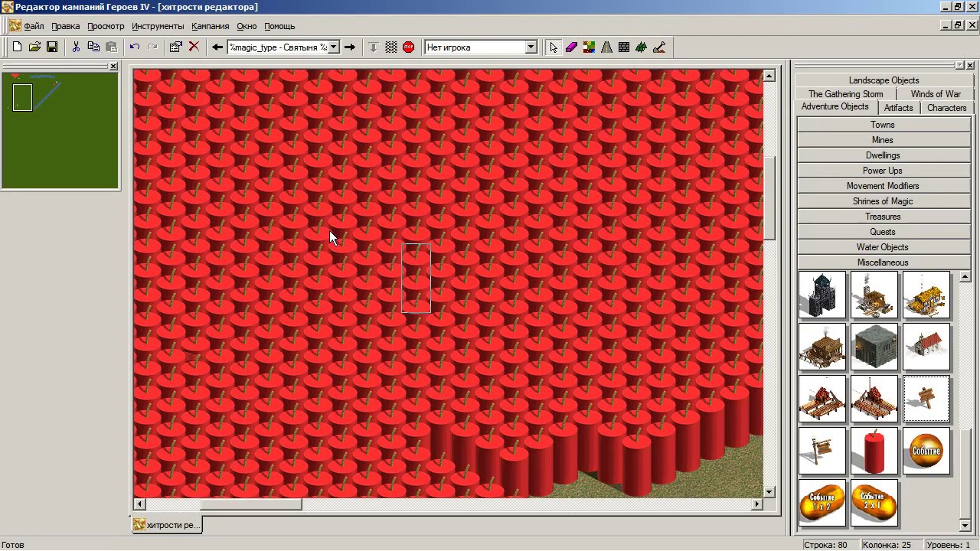Pick the wooden signpost object
The height and width of the screenshot is (551, 980).
[926, 399]
